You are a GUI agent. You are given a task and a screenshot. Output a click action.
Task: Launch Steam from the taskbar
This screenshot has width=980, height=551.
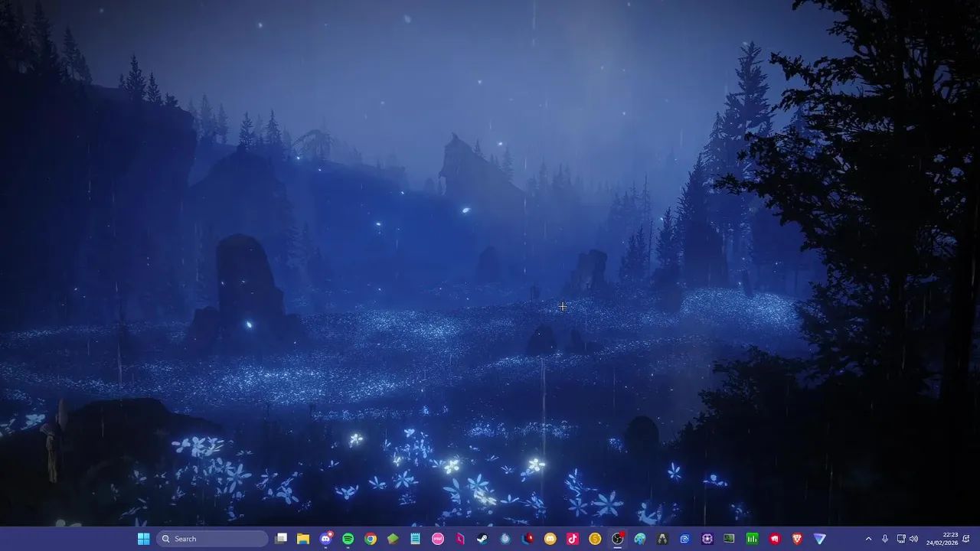coord(482,539)
